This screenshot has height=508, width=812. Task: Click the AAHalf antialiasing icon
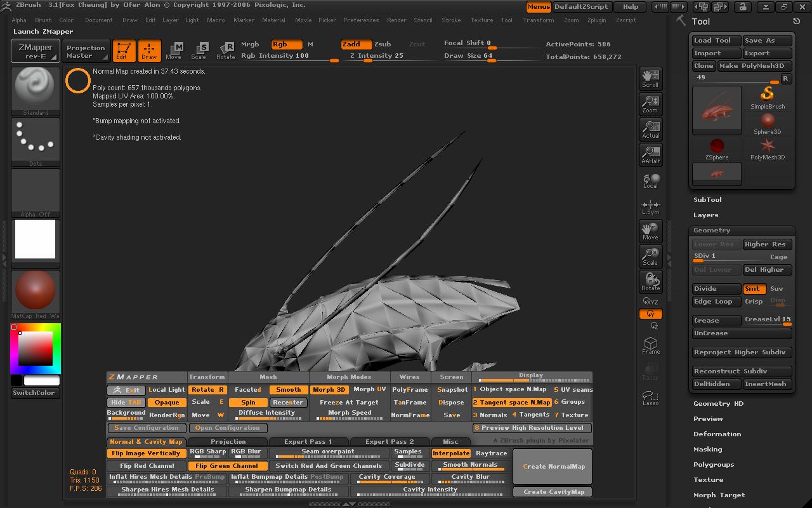pyautogui.click(x=650, y=154)
